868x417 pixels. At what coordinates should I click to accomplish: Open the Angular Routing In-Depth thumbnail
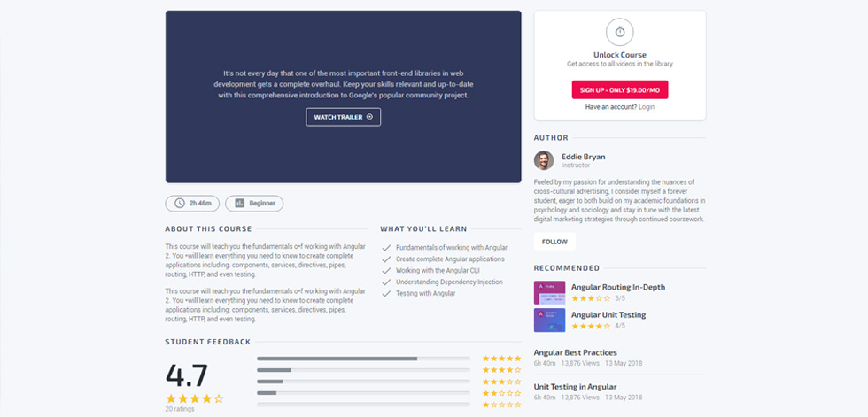tap(549, 292)
